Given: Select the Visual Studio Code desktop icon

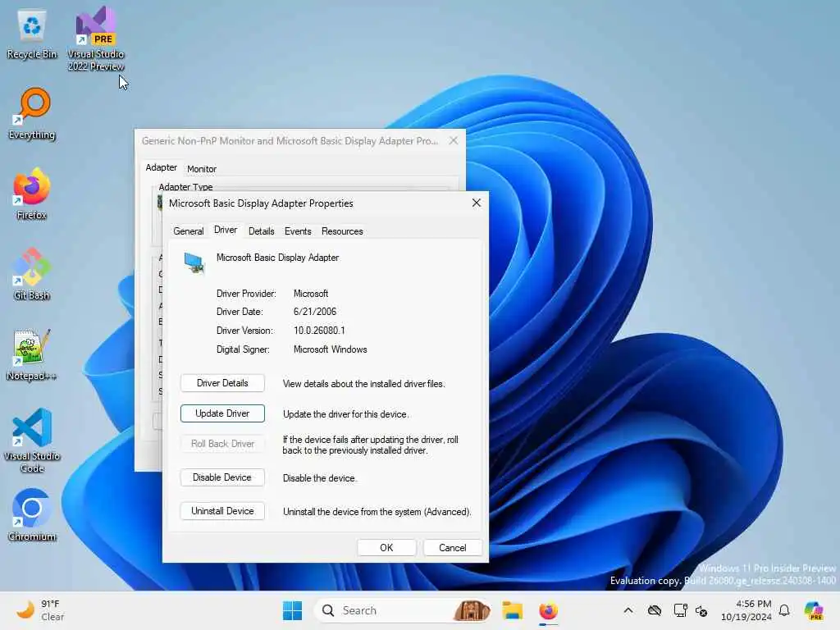Looking at the screenshot, I should [32, 441].
